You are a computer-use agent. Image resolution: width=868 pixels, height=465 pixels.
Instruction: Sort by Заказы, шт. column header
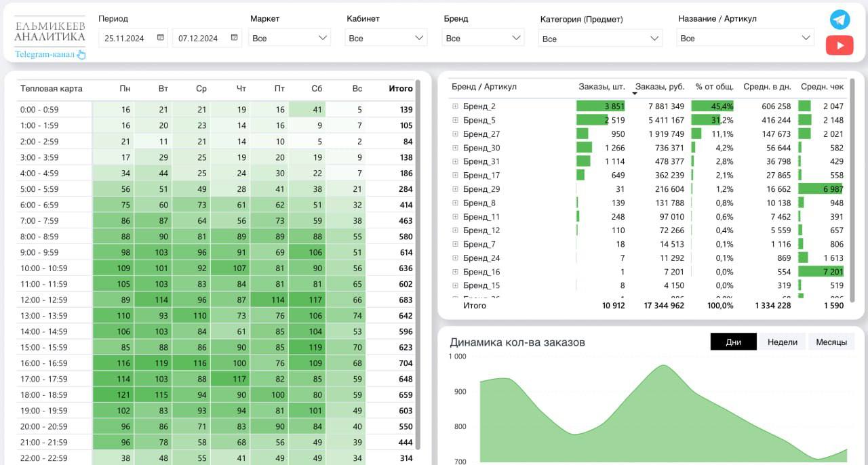pyautogui.click(x=601, y=87)
